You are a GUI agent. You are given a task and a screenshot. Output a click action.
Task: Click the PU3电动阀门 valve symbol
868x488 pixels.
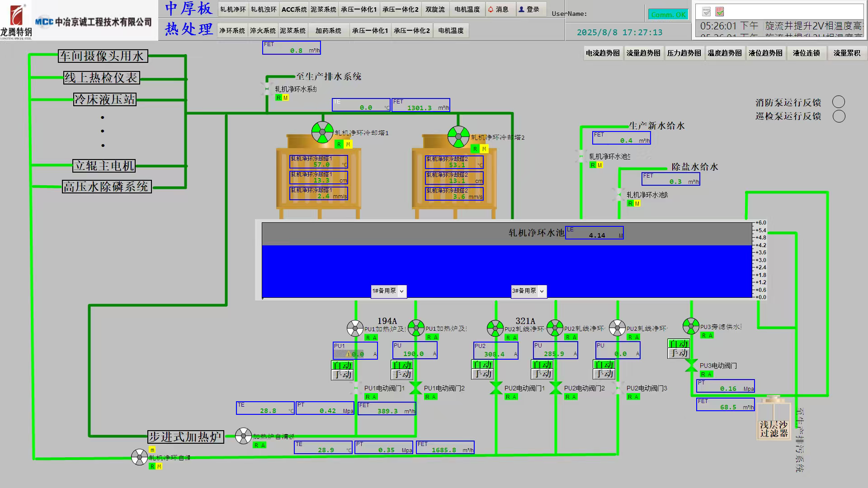(x=691, y=365)
